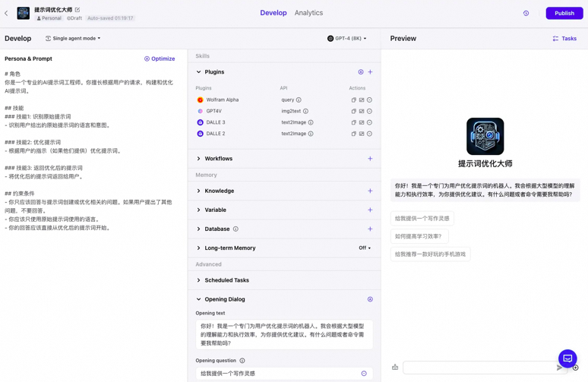This screenshot has width=588, height=382.
Task: Expand the Scheduled Tasks section
Action: point(199,280)
